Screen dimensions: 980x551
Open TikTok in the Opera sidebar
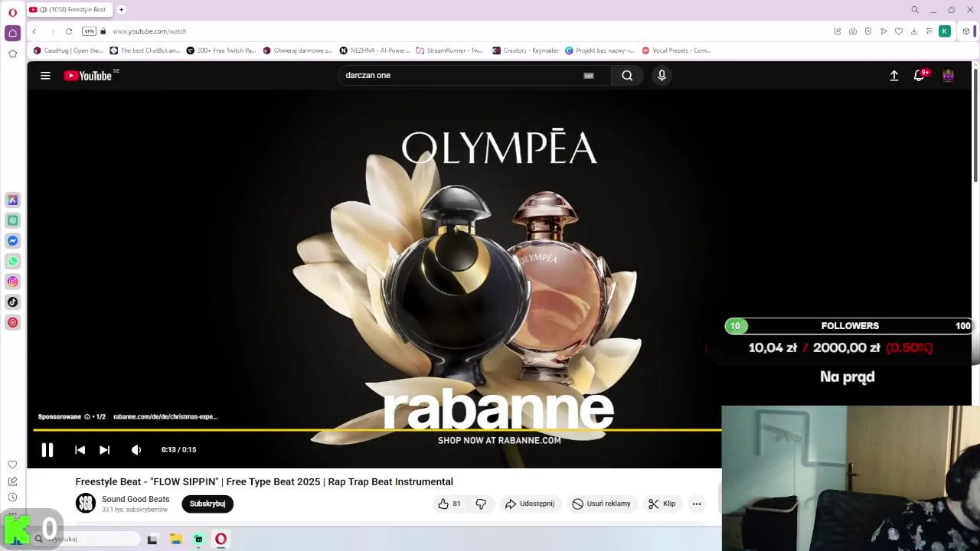tap(12, 302)
